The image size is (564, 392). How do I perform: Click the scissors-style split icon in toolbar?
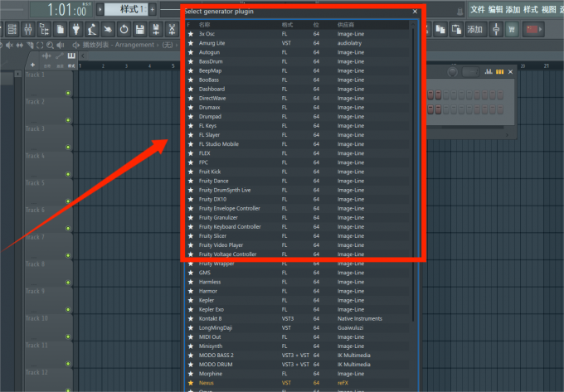click(172, 30)
